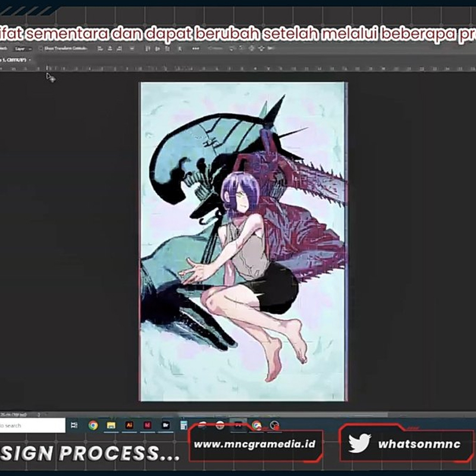Open the second Chrome window in taskbar
Image resolution: width=476 pixels, height=476 pixels.
coord(256,425)
